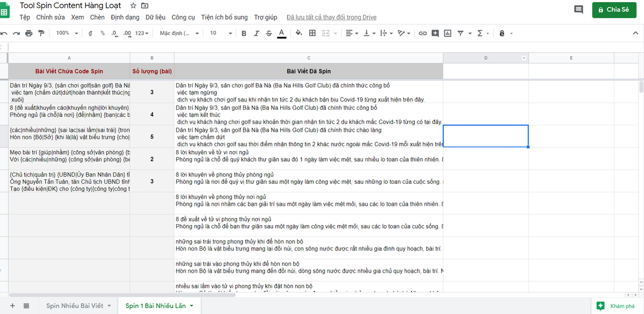Decrease decimal places
This screenshot has height=314, width=644.
click(x=114, y=33)
